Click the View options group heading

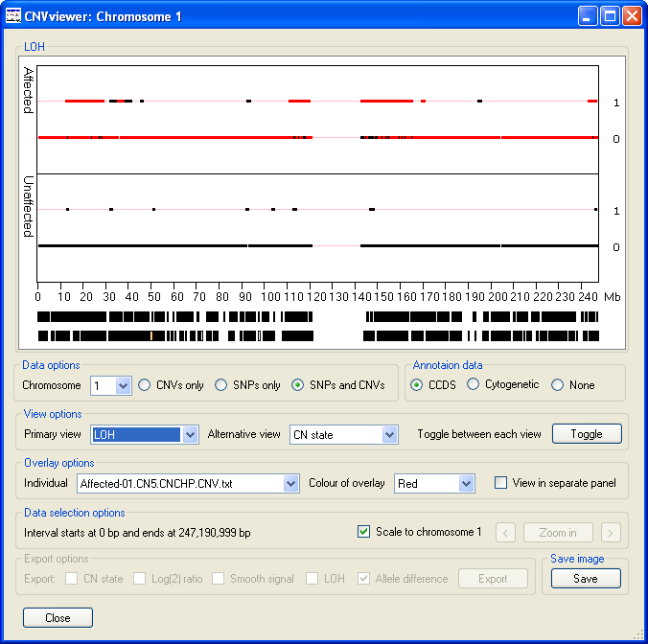53,414
